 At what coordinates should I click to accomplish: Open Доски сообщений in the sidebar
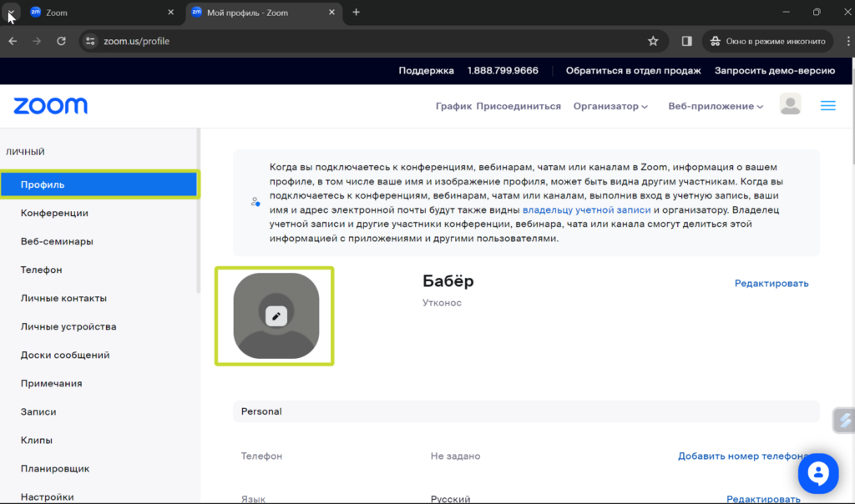tap(65, 355)
